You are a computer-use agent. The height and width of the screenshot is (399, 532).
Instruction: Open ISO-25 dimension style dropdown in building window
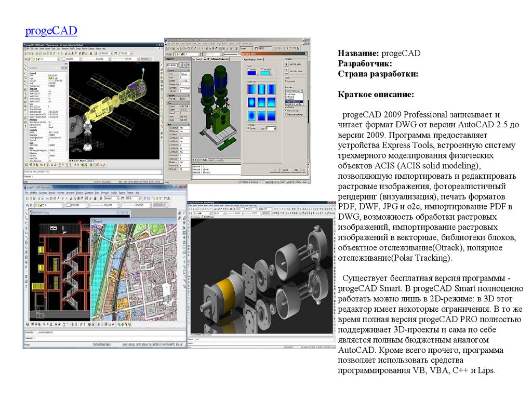point(133,198)
